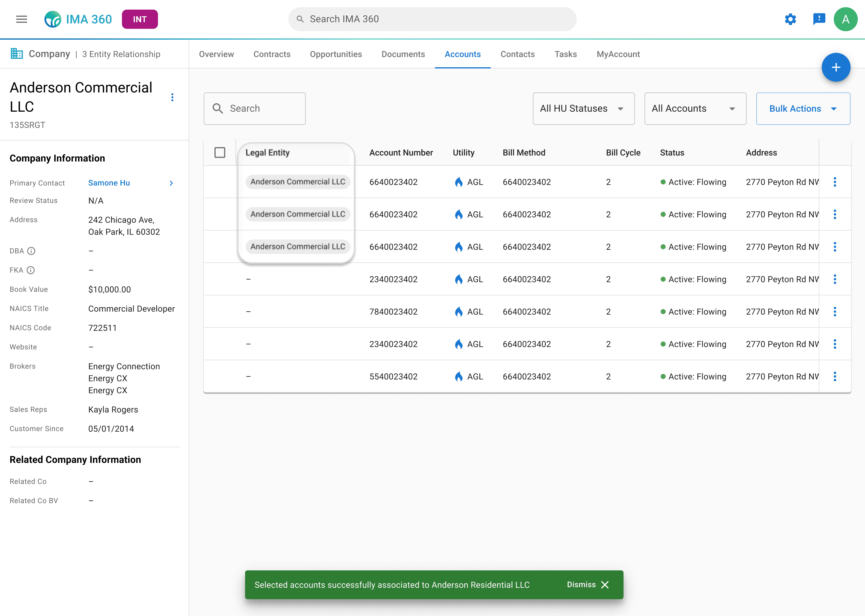Image resolution: width=865 pixels, height=616 pixels.
Task: Open the Documents tab
Action: point(403,54)
